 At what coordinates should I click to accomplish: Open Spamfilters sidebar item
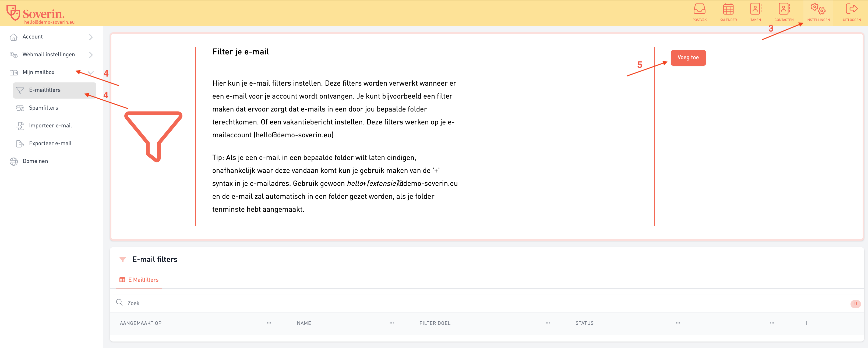44,108
